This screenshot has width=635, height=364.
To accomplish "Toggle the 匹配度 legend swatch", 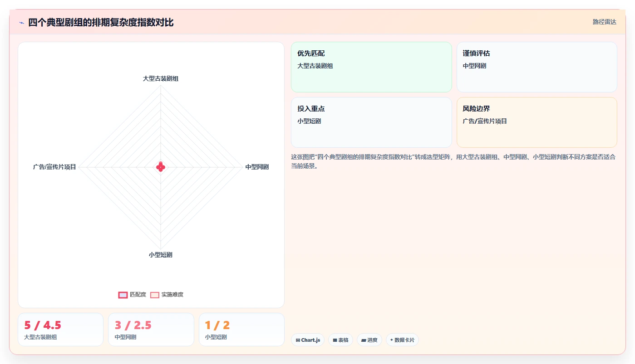I will [x=123, y=295].
